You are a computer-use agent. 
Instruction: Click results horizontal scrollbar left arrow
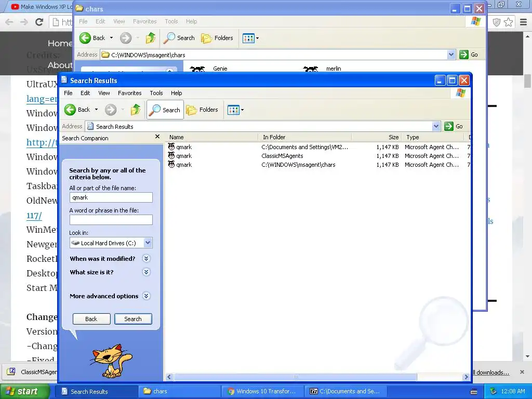click(169, 377)
